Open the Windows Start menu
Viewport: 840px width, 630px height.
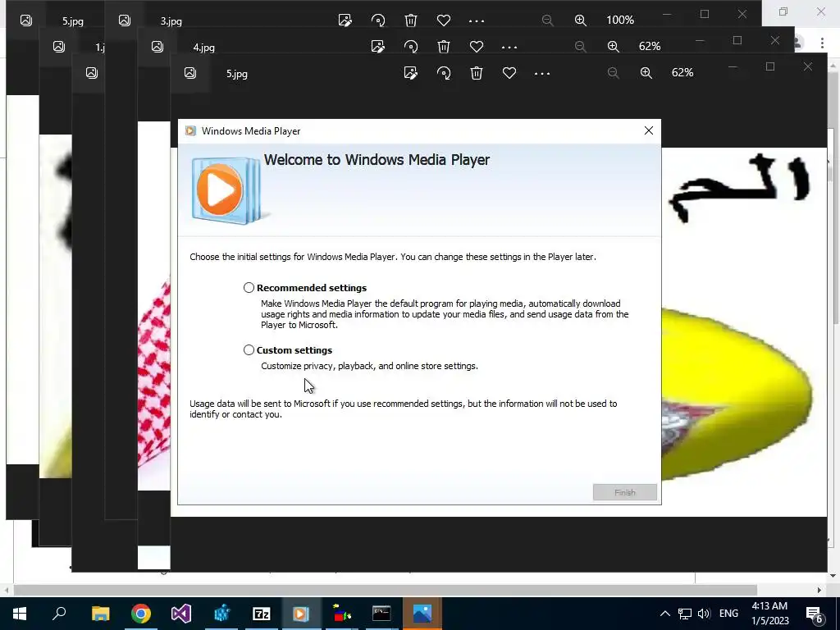click(20, 614)
